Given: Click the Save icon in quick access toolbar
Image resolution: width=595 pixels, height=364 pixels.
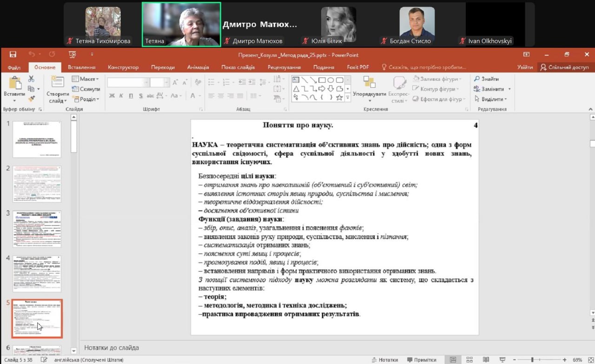Looking at the screenshot, I should 13,55.
